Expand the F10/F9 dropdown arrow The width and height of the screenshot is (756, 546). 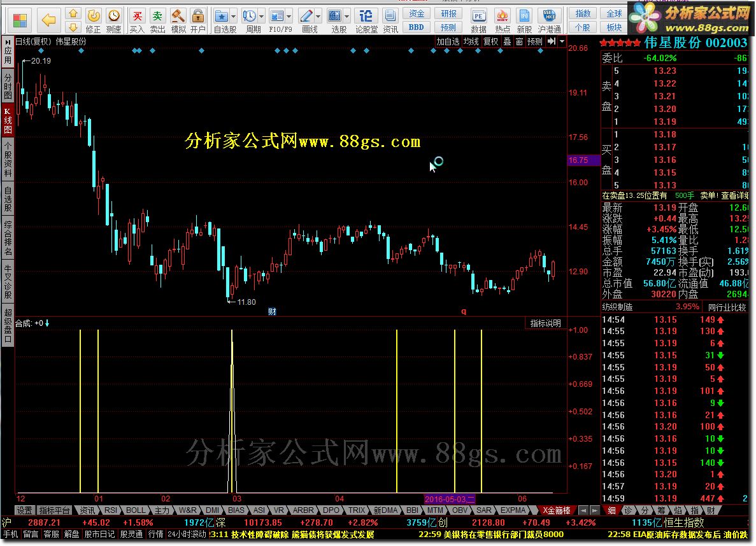[x=289, y=17]
